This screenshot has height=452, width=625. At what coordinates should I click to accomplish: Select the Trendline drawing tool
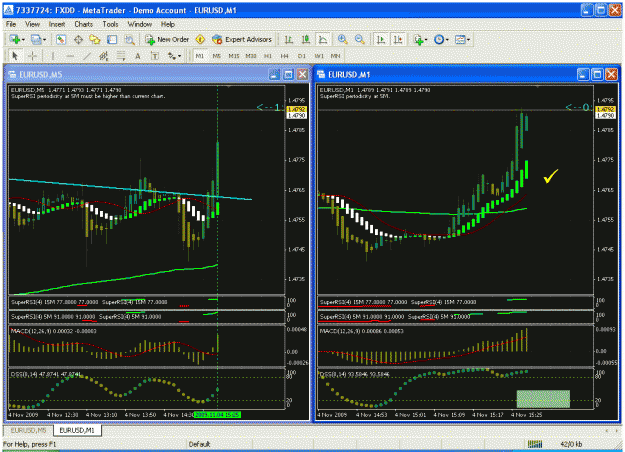pyautogui.click(x=87, y=56)
